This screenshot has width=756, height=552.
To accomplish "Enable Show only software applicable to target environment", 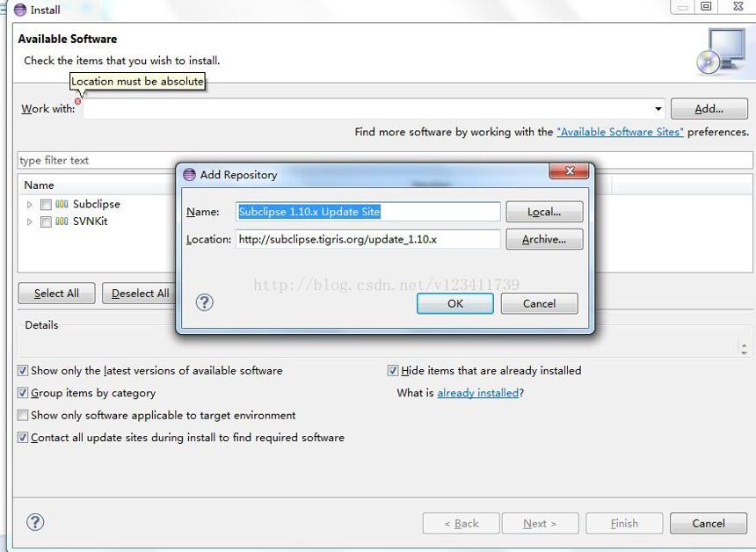I will [23, 415].
